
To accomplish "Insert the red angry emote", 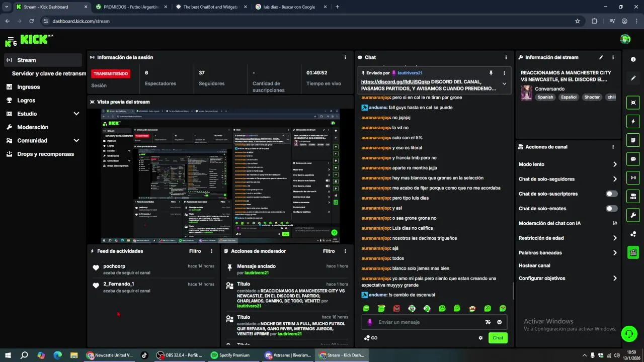I will coord(396,308).
